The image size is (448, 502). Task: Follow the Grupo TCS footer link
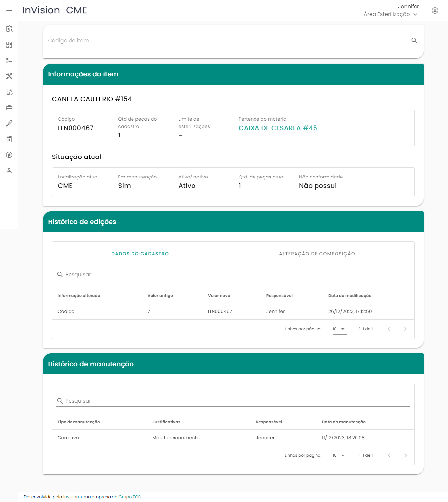tap(130, 497)
